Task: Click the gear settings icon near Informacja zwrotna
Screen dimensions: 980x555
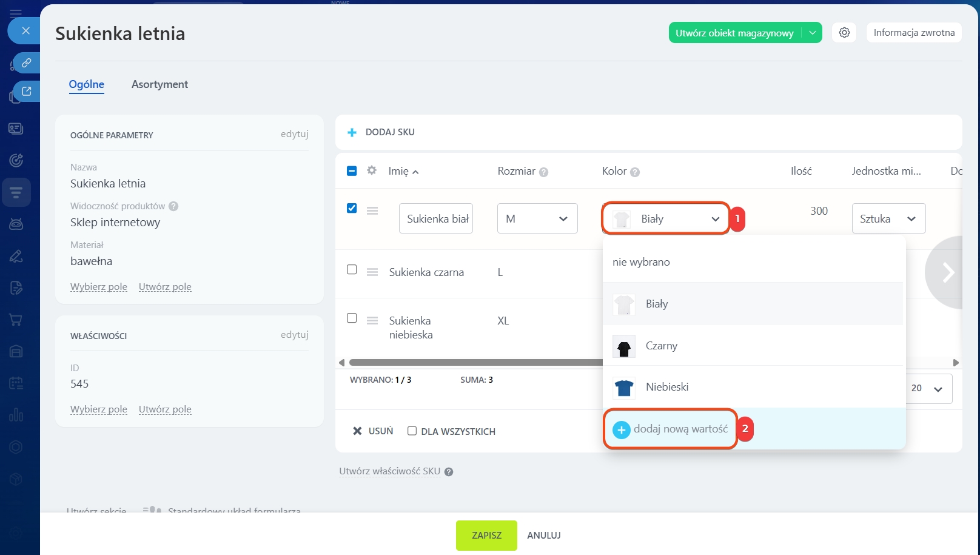Action: click(844, 33)
